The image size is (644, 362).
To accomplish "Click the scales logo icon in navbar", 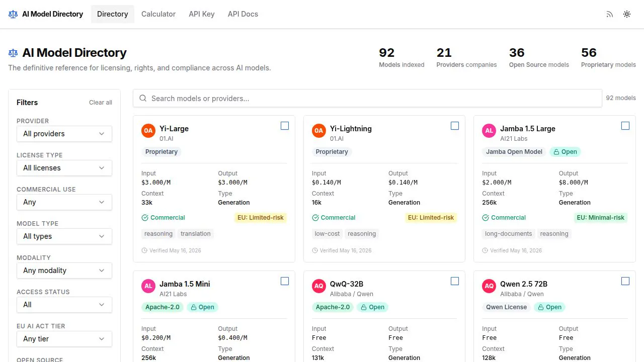I will pos(13,14).
